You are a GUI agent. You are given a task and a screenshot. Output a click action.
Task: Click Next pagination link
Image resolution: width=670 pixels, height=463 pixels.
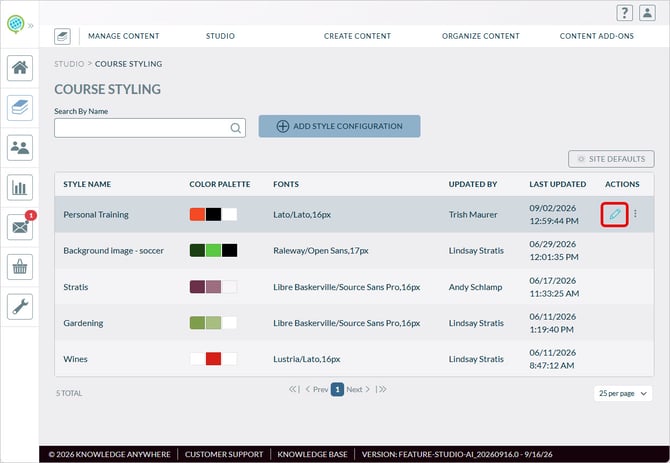pyautogui.click(x=358, y=390)
